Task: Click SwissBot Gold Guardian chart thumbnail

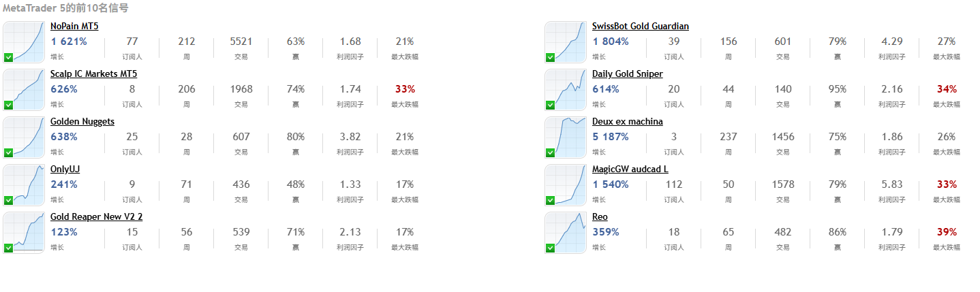Action: click(566, 42)
